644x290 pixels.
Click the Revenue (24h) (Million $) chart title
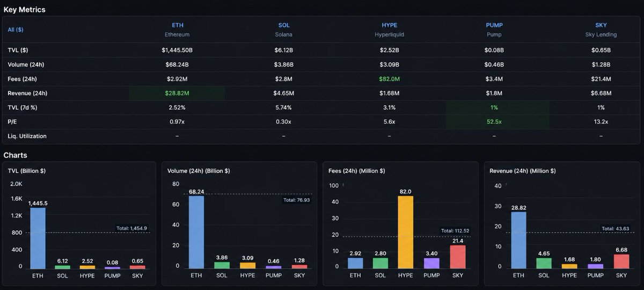pos(523,171)
